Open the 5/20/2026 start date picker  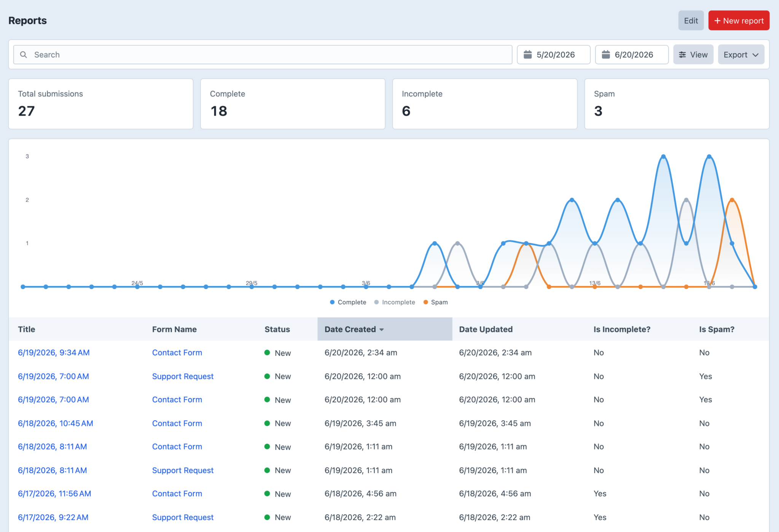coord(553,54)
